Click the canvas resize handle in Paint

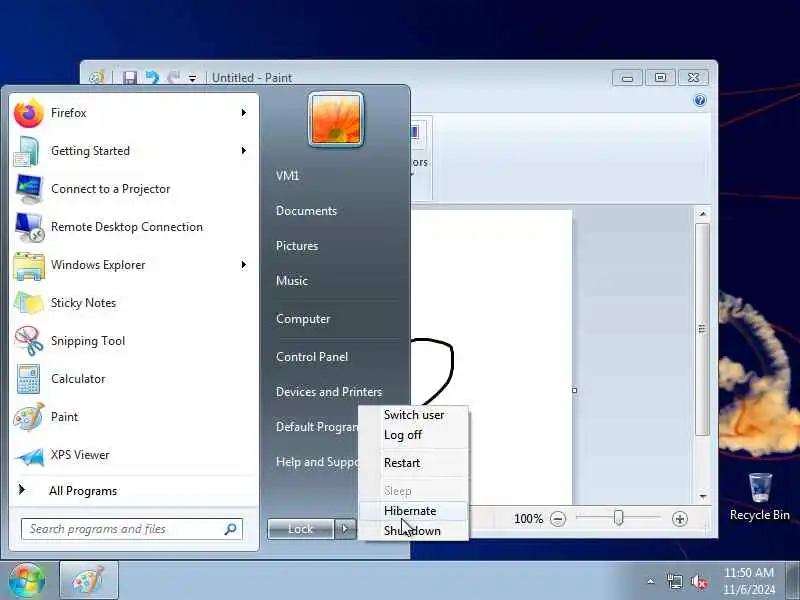click(x=574, y=390)
